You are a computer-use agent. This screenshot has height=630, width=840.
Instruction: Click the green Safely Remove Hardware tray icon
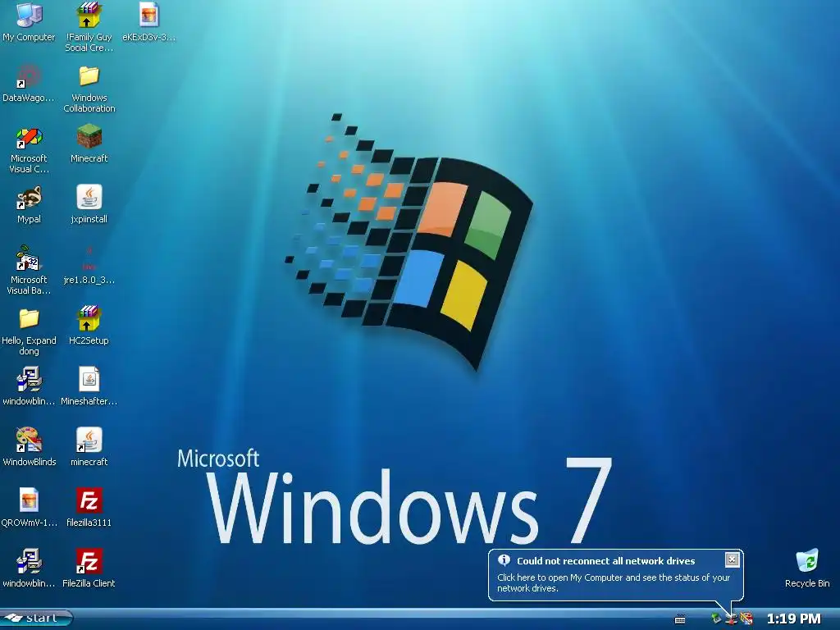(716, 619)
